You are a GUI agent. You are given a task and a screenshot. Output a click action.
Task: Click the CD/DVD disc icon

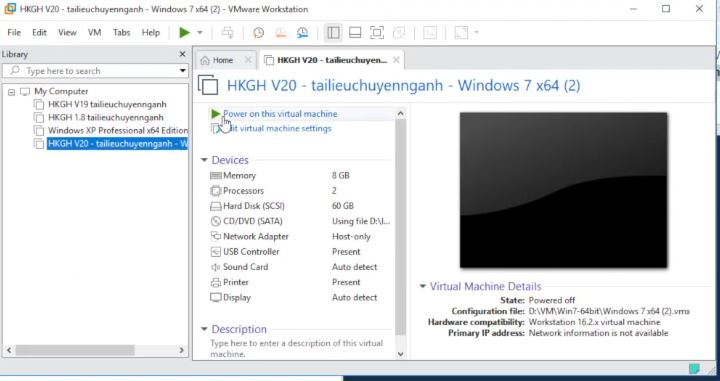click(215, 221)
